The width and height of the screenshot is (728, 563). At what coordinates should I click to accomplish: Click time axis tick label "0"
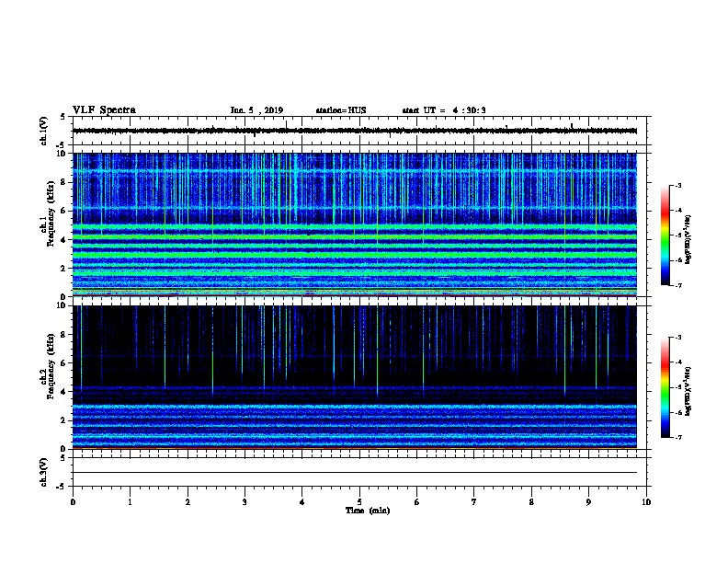pyautogui.click(x=73, y=502)
